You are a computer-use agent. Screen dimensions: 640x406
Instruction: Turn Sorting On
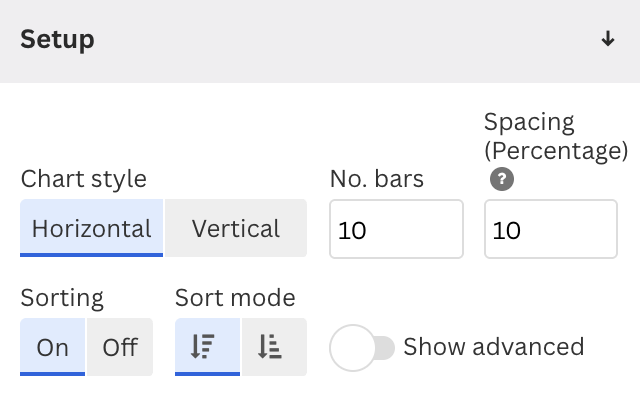click(x=52, y=347)
